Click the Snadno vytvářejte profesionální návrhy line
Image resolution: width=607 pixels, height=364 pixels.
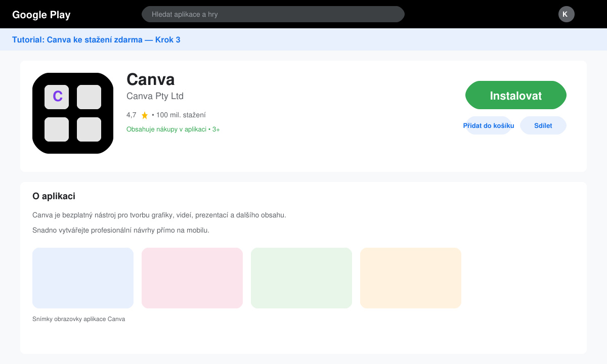[x=121, y=230]
